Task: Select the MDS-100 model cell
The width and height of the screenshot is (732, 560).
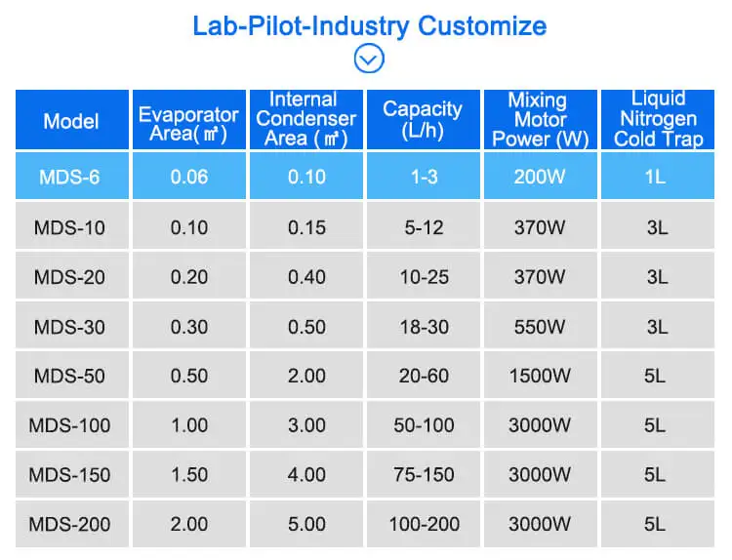Action: point(71,426)
